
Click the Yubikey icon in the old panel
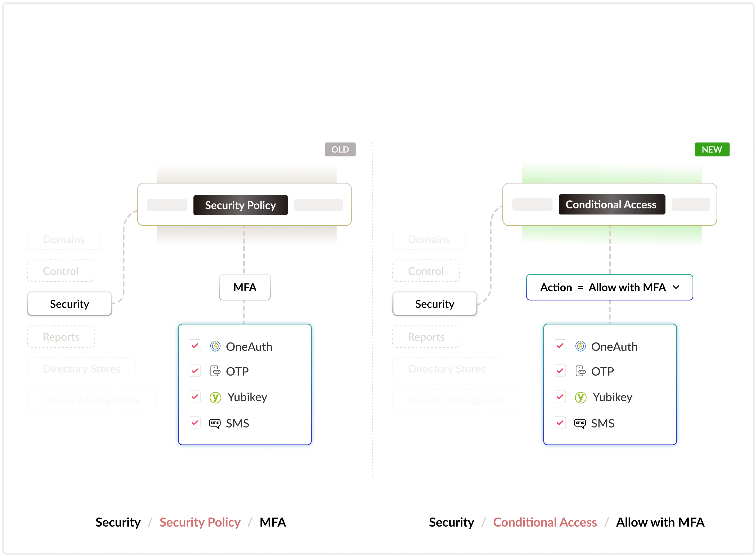[215, 397]
